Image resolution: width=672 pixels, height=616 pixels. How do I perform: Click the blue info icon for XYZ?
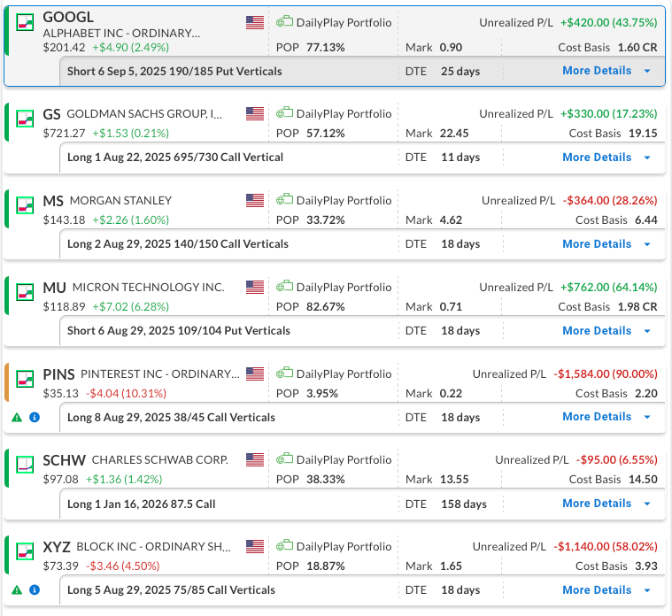(35, 589)
